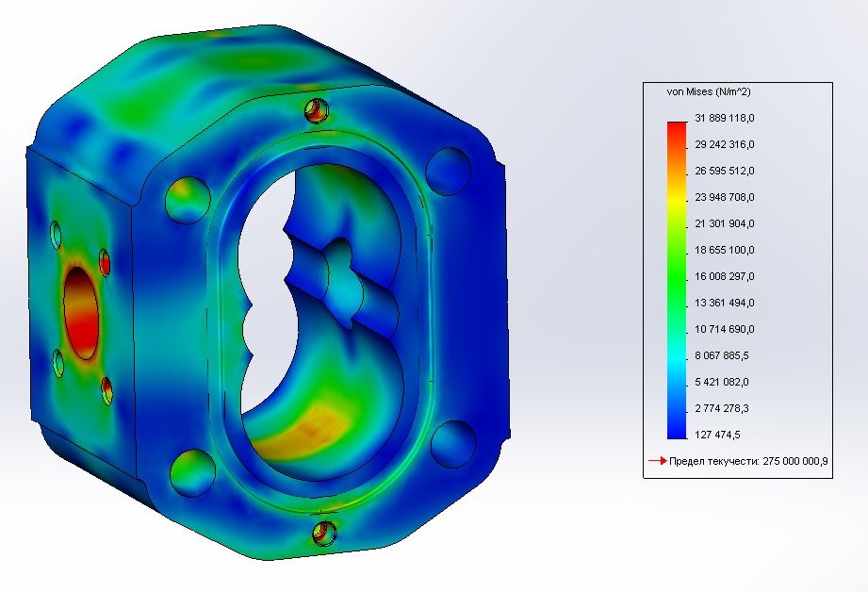868x592 pixels.
Task: Select the minimum value 127 474,5
Action: pos(717,435)
